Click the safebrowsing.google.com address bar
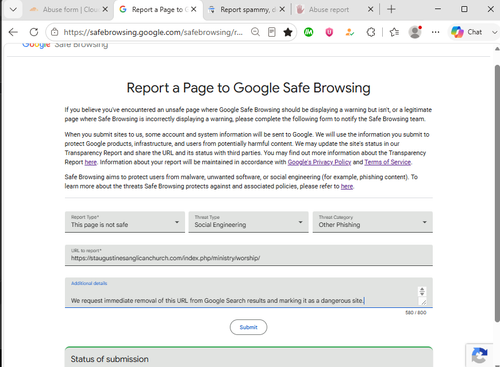Screen dimensions: 500x367 [153, 32]
